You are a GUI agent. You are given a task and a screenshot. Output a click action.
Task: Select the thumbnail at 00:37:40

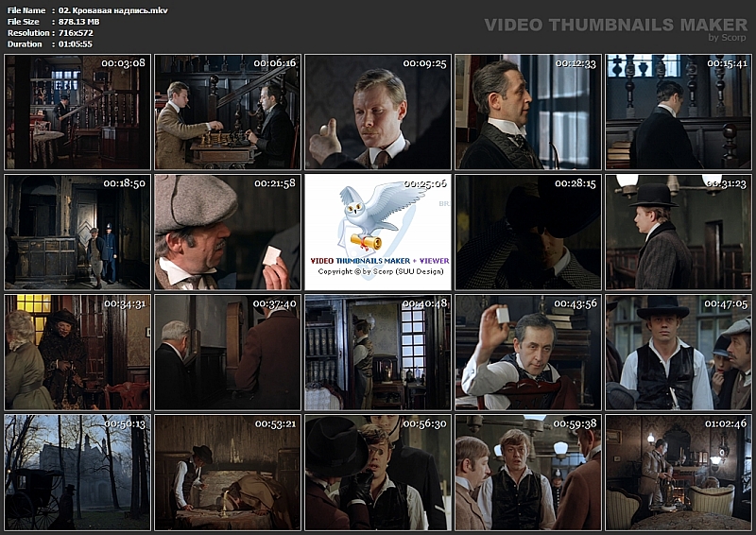point(228,353)
